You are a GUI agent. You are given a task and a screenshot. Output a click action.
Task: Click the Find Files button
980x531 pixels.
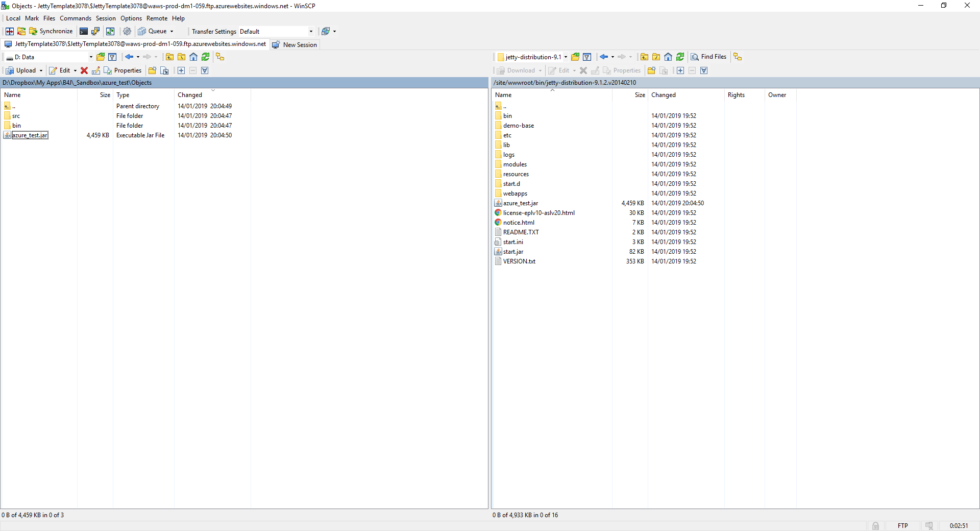[708, 57]
